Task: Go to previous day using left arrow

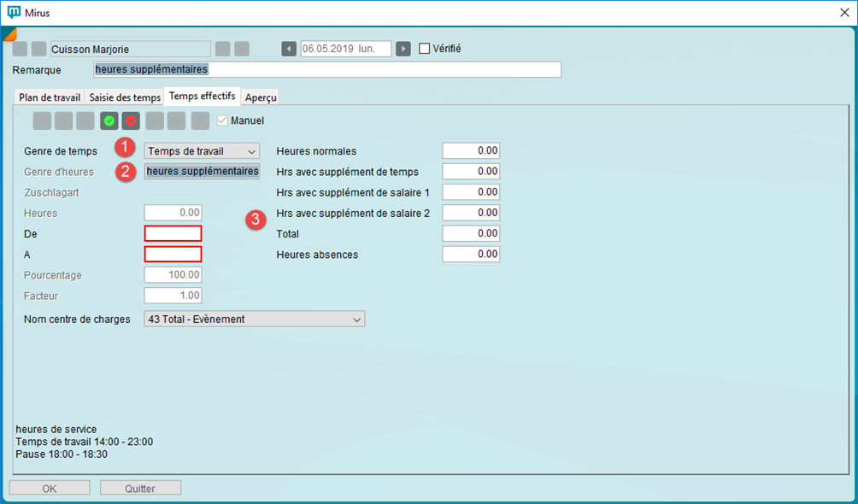Action: (x=289, y=49)
